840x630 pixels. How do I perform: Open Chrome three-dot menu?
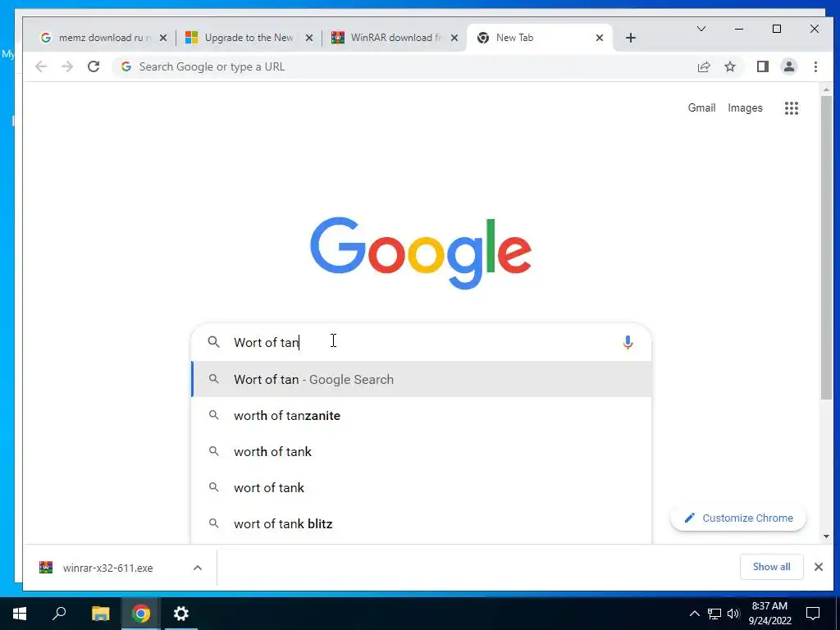[815, 66]
